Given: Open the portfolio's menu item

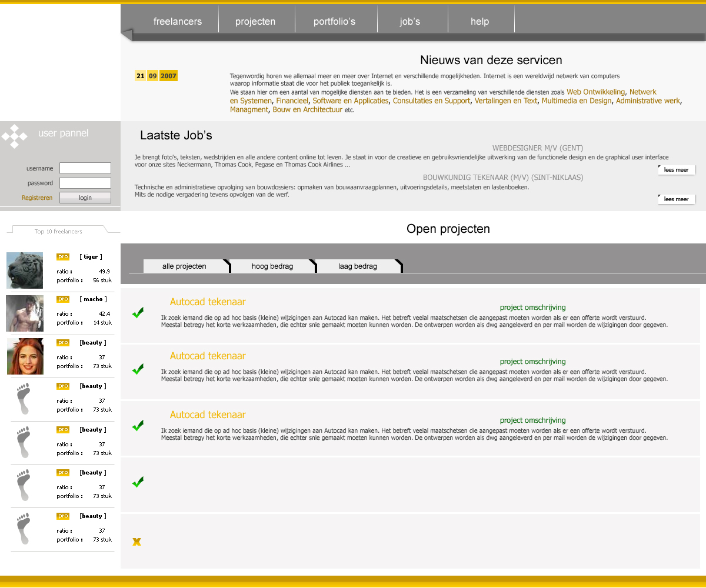Looking at the screenshot, I should (334, 21).
